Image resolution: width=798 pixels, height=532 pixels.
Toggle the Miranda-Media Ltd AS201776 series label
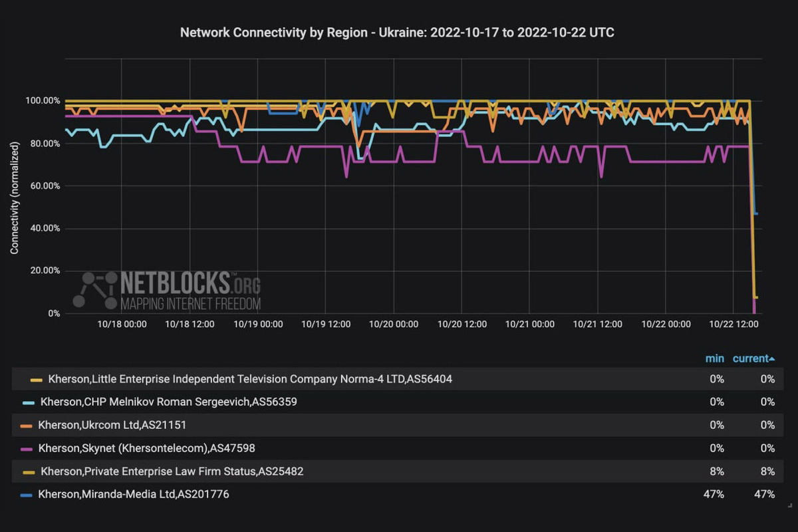[x=134, y=495]
